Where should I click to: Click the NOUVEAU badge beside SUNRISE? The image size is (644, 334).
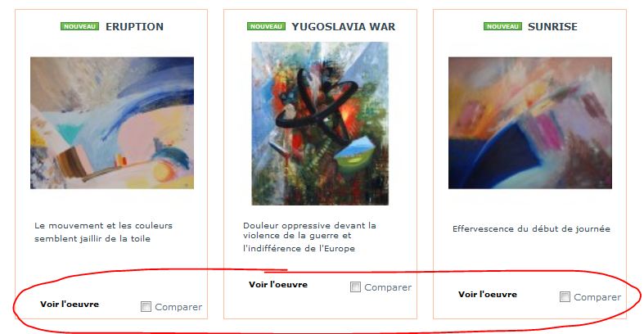[502, 26]
